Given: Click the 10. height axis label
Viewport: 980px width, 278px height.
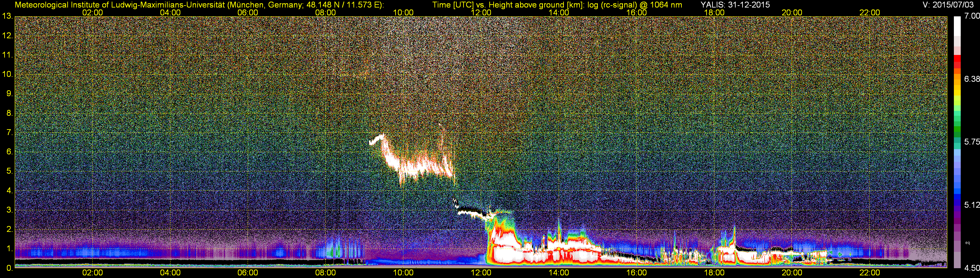Looking at the screenshot, I should [7, 74].
